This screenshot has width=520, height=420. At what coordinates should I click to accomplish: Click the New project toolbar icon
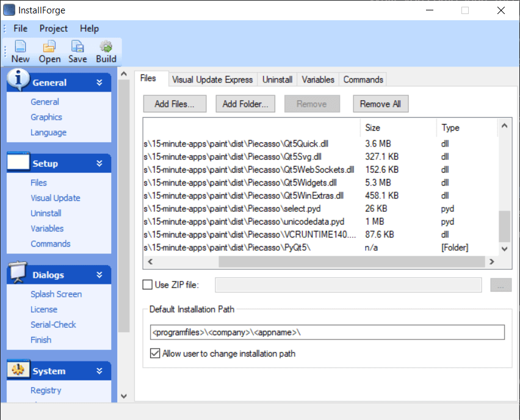[20, 47]
